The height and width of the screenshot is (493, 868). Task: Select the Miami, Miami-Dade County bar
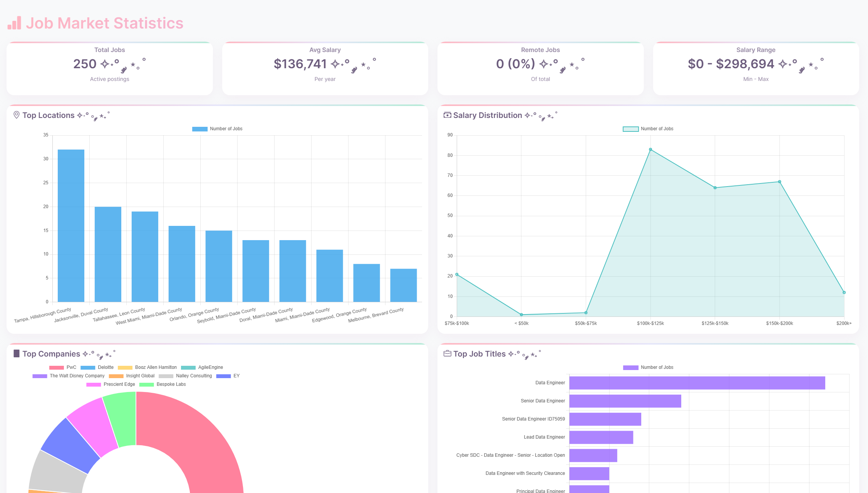(330, 276)
